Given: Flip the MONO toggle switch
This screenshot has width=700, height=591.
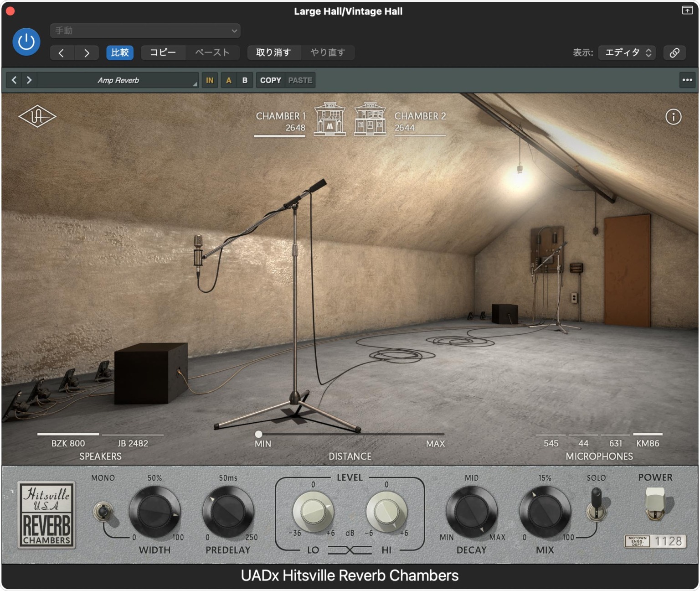Looking at the screenshot, I should coord(104,512).
